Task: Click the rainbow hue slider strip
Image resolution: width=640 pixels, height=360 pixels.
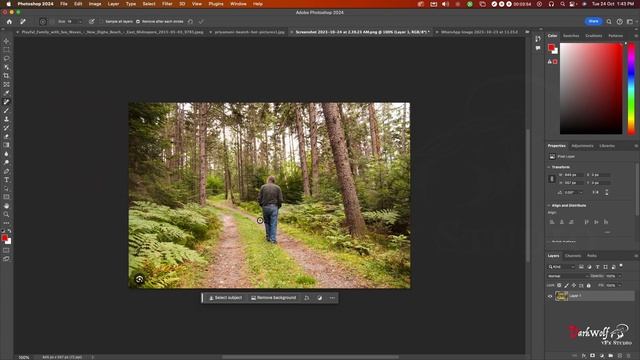Action: click(631, 89)
